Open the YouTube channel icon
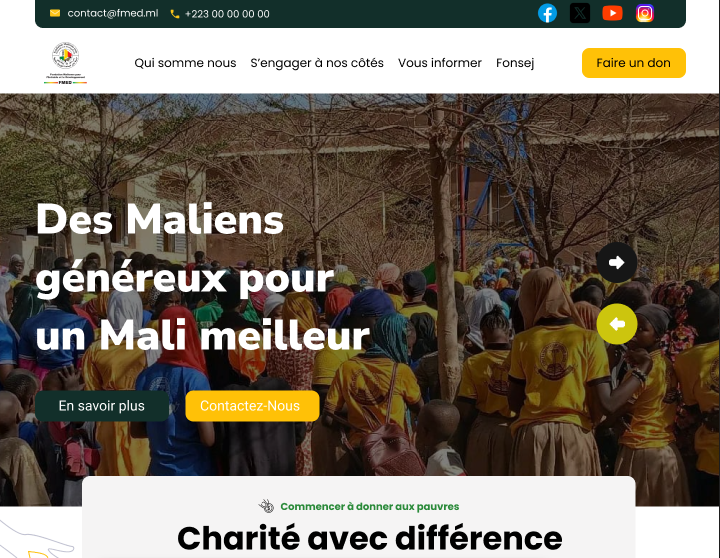This screenshot has height=558, width=720. (612, 13)
